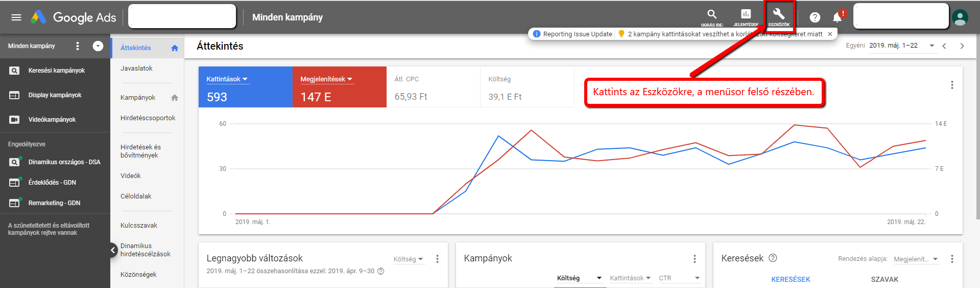Viewport: 980px width, 288px height.
Task: Go to Javaslatok page
Action: pyautogui.click(x=136, y=69)
